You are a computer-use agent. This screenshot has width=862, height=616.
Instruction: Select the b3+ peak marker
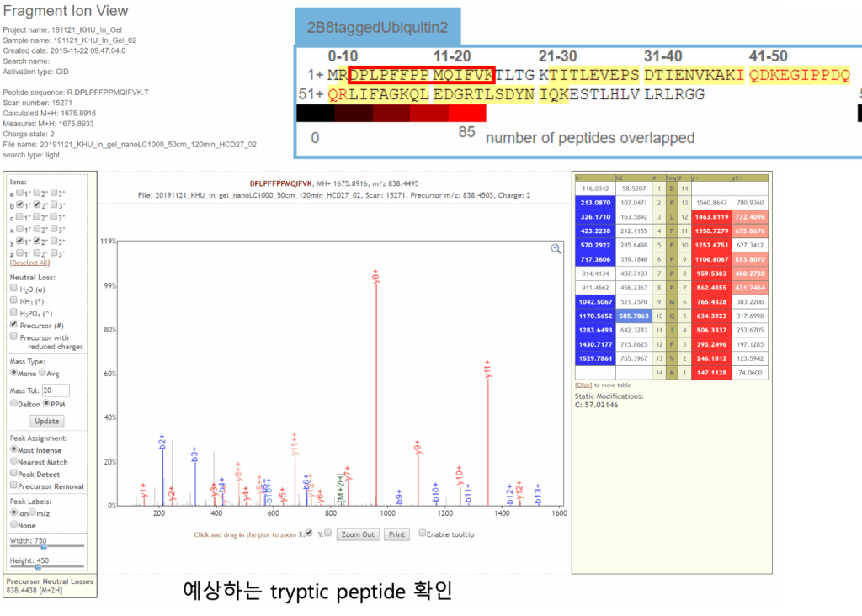(194, 454)
